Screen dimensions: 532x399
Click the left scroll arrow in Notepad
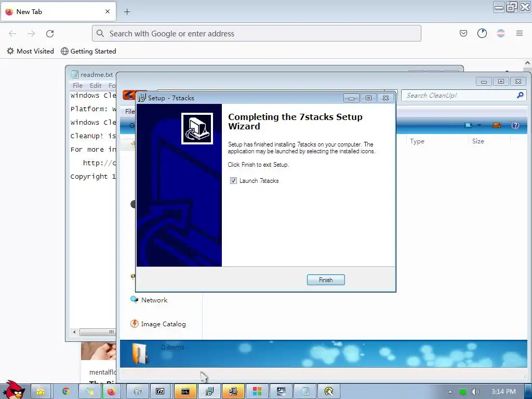pyautogui.click(x=74, y=332)
